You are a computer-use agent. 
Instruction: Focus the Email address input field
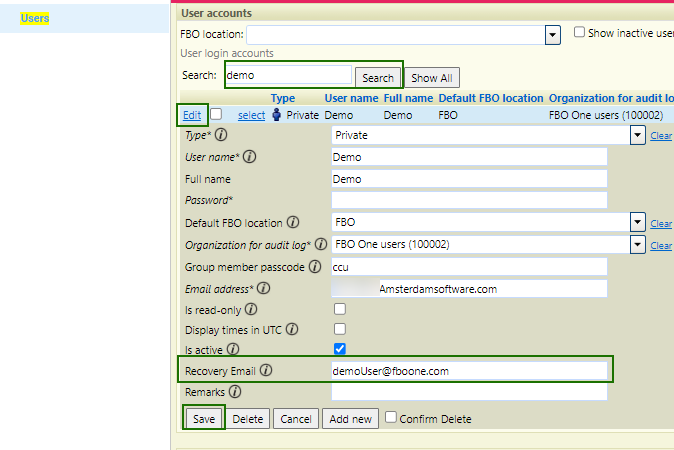point(469,289)
